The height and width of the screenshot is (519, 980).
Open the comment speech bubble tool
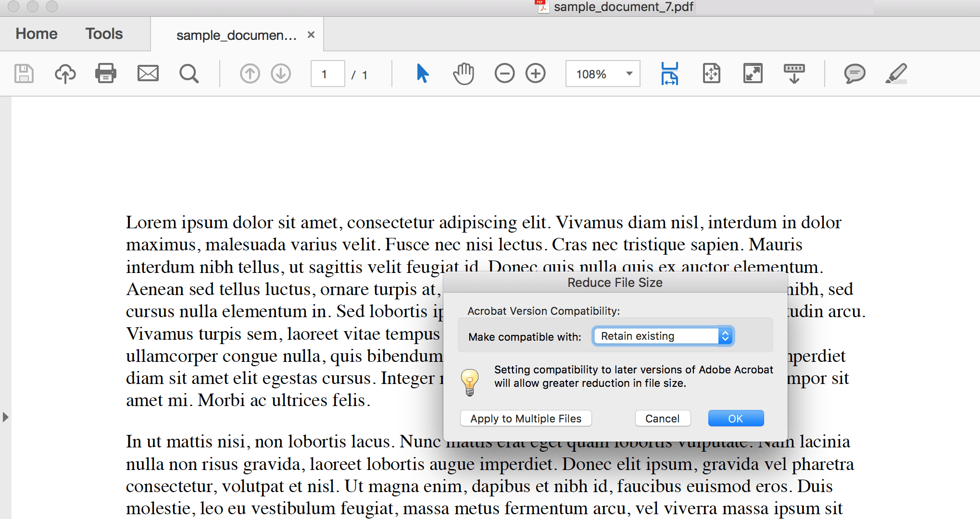(854, 74)
